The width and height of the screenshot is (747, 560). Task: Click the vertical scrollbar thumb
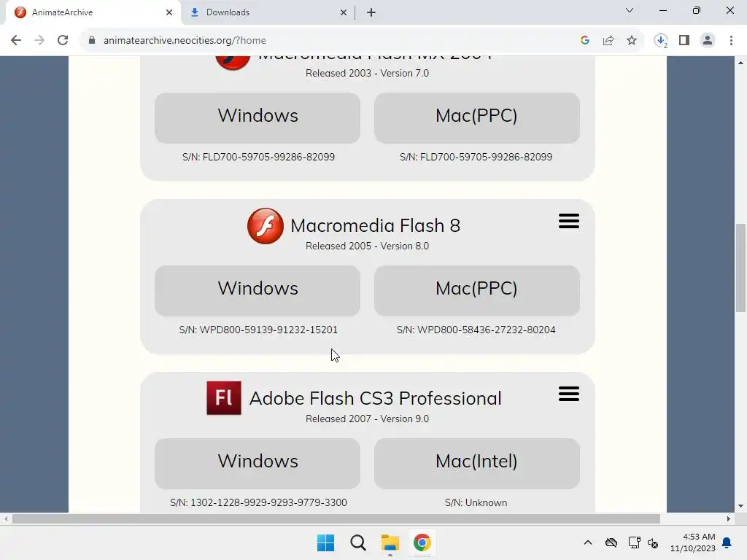[x=740, y=268]
